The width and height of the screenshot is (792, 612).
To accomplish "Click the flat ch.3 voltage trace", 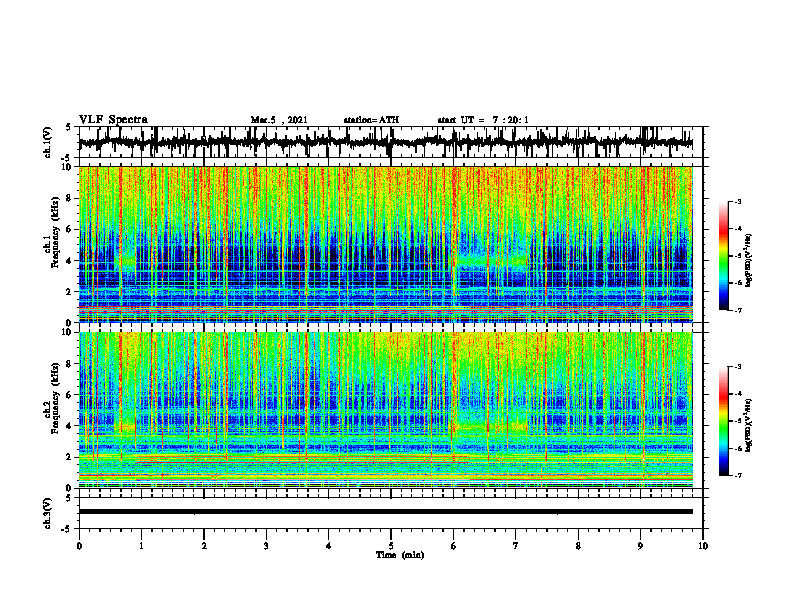I will click(x=385, y=512).
